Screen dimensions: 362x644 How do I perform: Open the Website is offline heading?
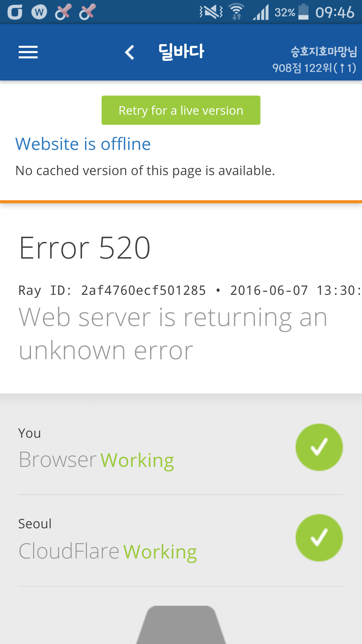pos(83,144)
